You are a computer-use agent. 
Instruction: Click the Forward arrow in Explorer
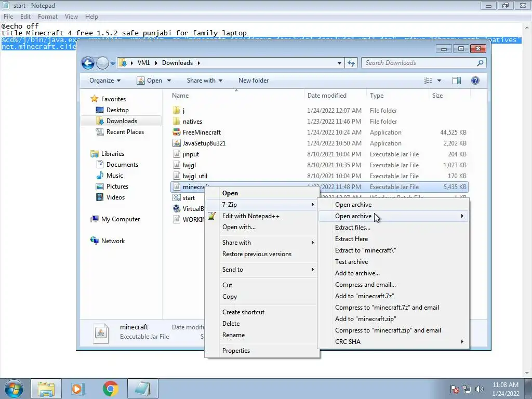tap(102, 63)
